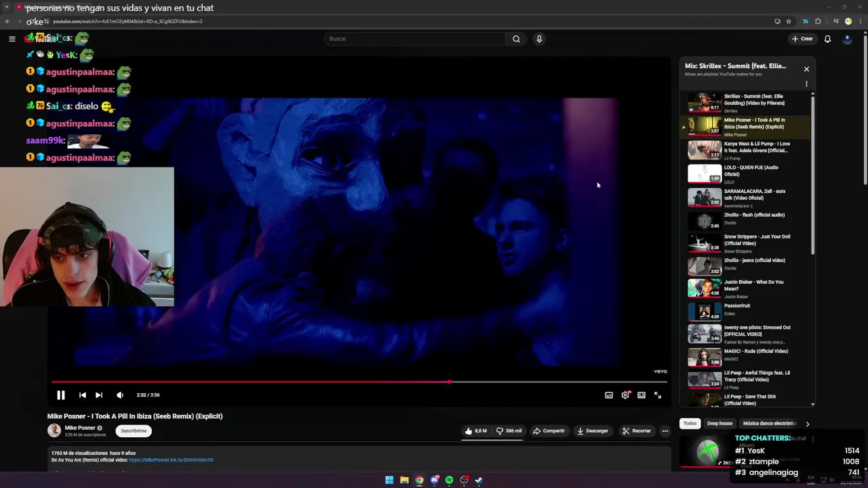868x488 pixels.
Task: Select Mike Posner - I Took A Pill In Ibiza playlist row
Action: click(746, 127)
